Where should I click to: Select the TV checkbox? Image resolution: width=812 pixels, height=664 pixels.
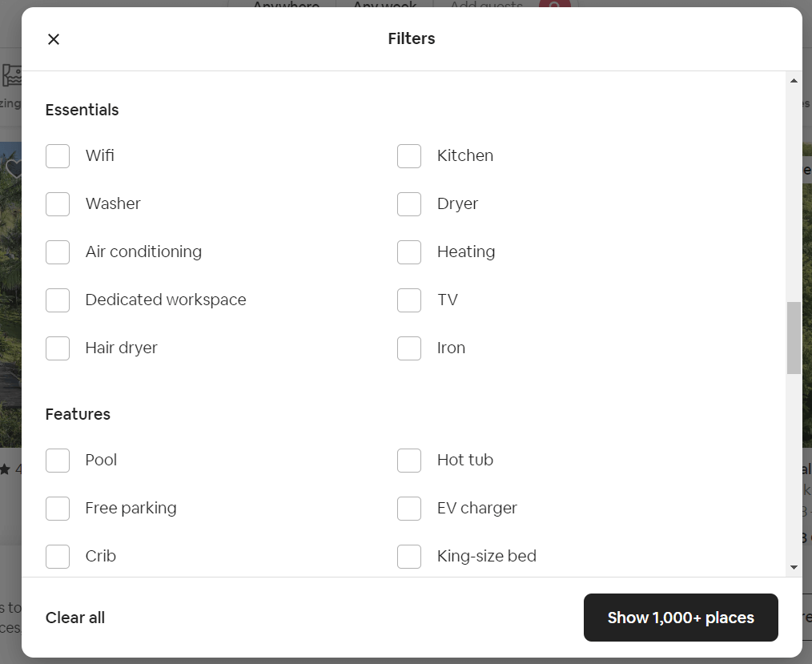(409, 300)
